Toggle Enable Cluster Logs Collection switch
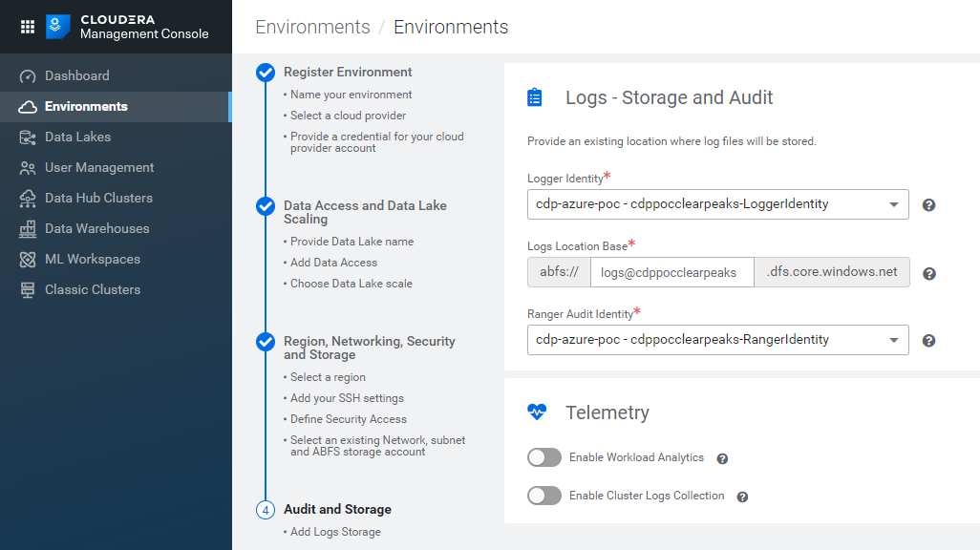Viewport: 980px width, 550px height. (544, 496)
